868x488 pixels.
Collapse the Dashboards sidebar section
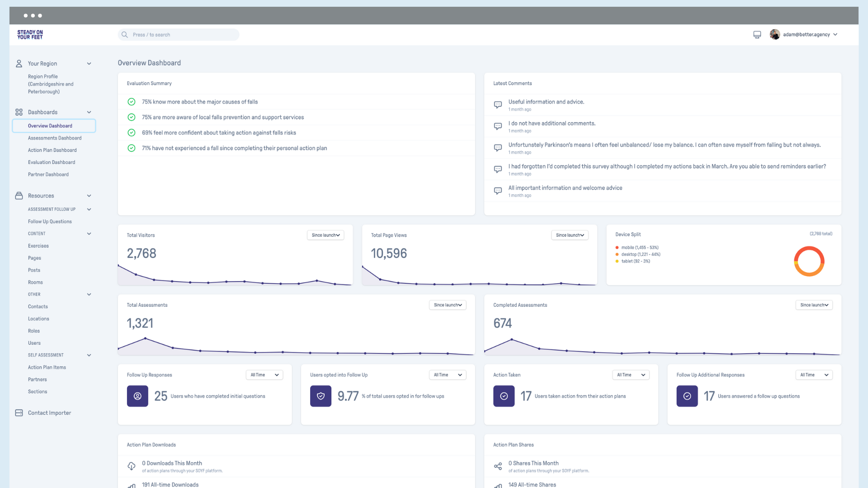point(89,113)
